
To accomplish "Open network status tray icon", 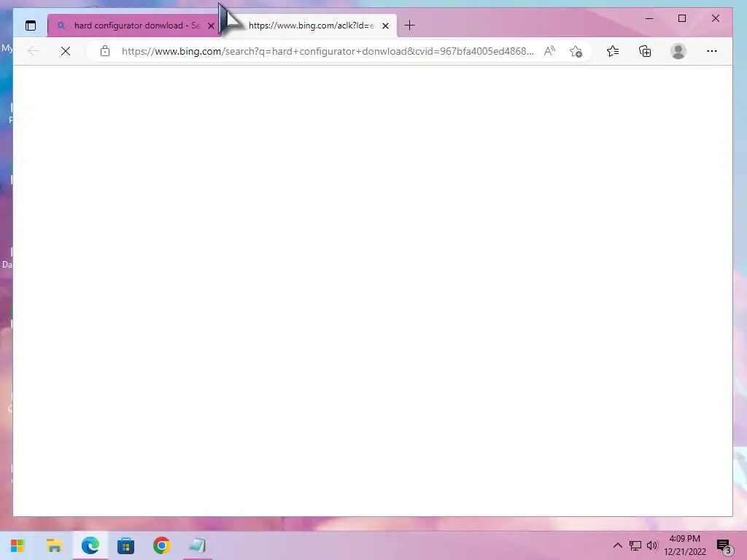I will tap(635, 545).
